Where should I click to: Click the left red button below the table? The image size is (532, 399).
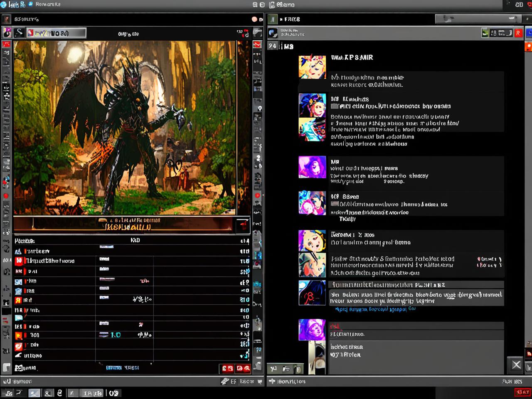point(227,368)
